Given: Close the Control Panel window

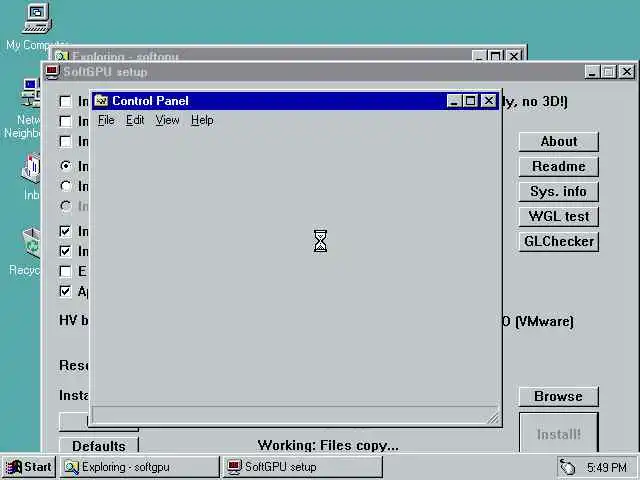Looking at the screenshot, I should click(489, 101).
